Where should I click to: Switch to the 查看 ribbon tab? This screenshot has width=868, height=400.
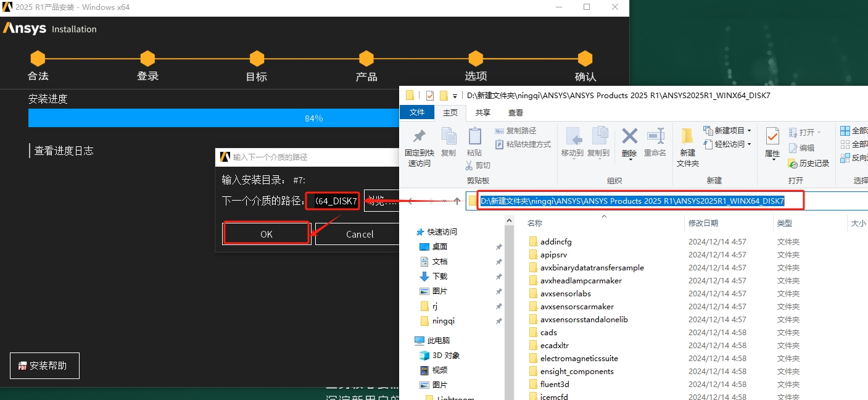pos(516,112)
